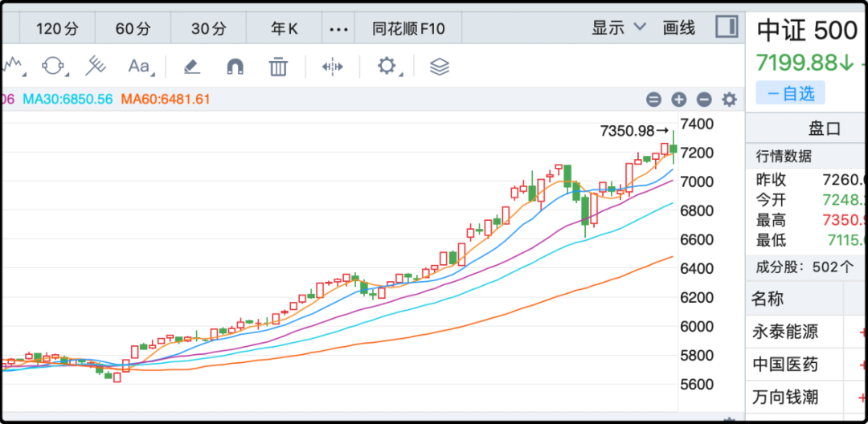Select the trend line drawing tool
868x424 pixels.
(14, 67)
